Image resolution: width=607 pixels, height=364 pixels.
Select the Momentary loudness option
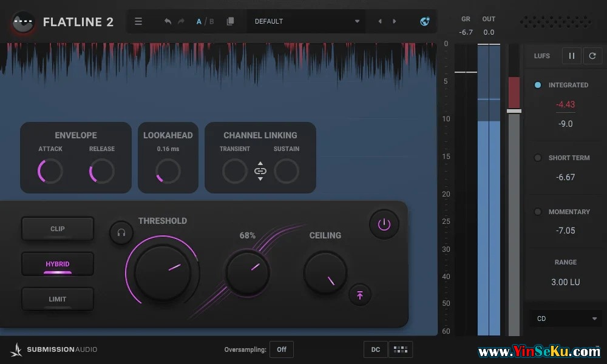pos(538,212)
